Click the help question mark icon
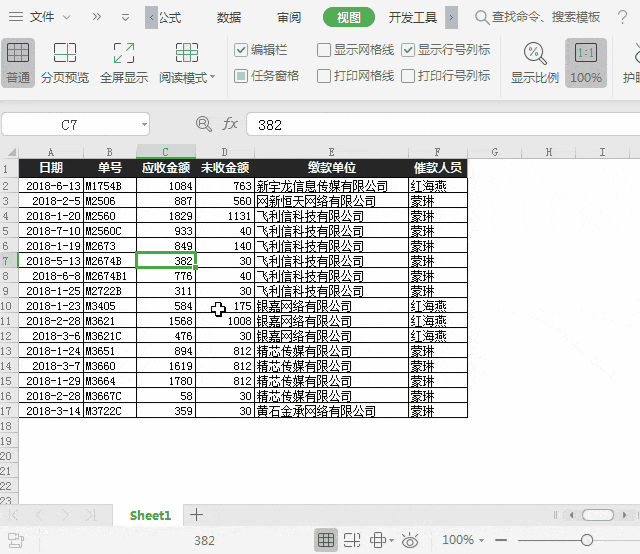This screenshot has width=640, height=554. (623, 17)
